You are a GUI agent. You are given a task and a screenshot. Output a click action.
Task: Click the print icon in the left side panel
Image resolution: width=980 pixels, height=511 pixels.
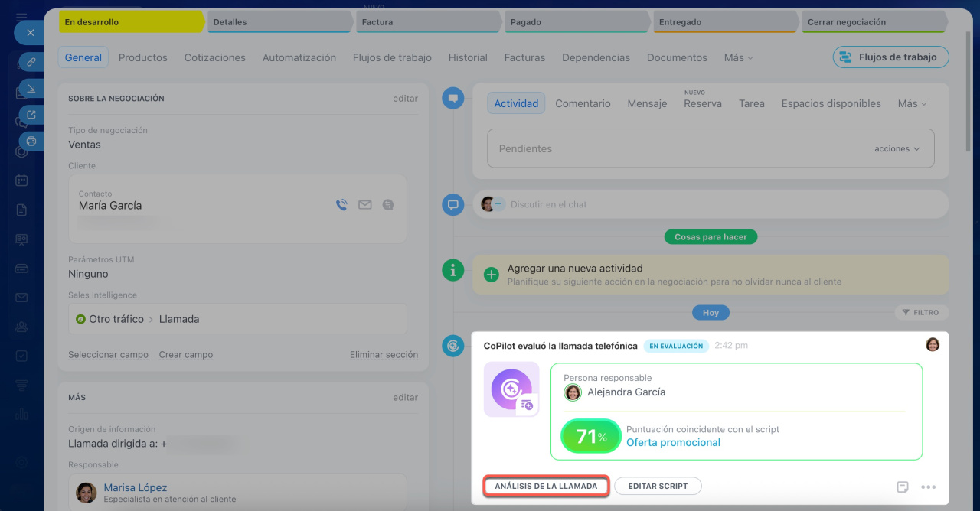point(31,141)
